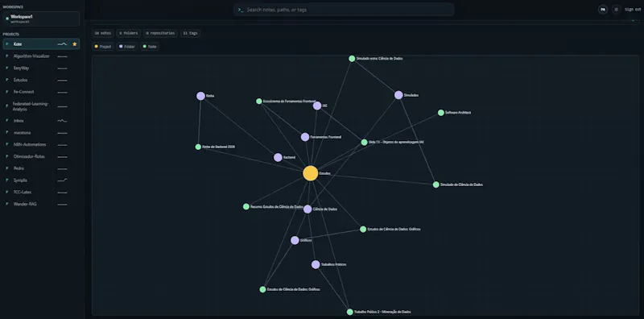This screenshot has width=644, height=319.
Task: Open the Wander-RAG project
Action: pyautogui.click(x=41, y=204)
